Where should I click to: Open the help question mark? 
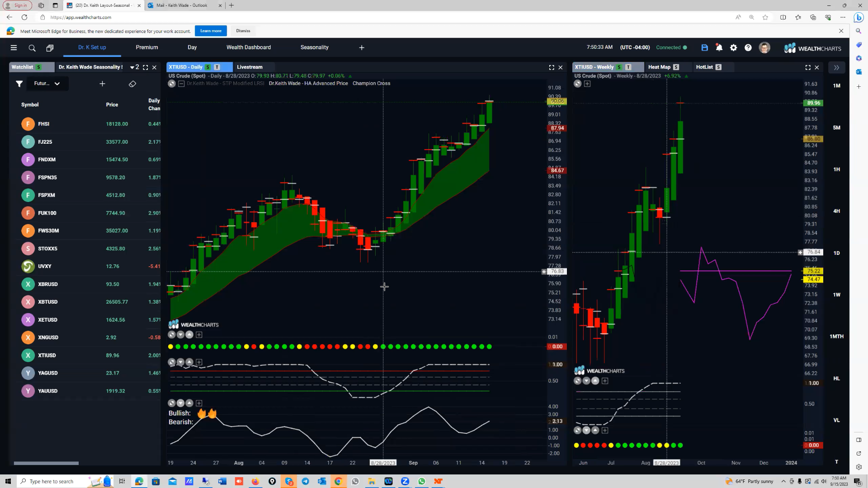pyautogui.click(x=748, y=47)
